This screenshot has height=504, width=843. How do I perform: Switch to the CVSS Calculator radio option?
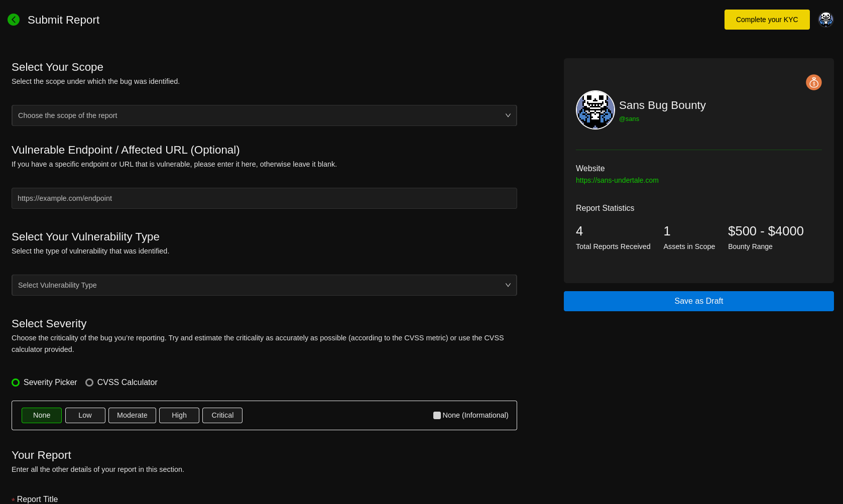point(89,383)
